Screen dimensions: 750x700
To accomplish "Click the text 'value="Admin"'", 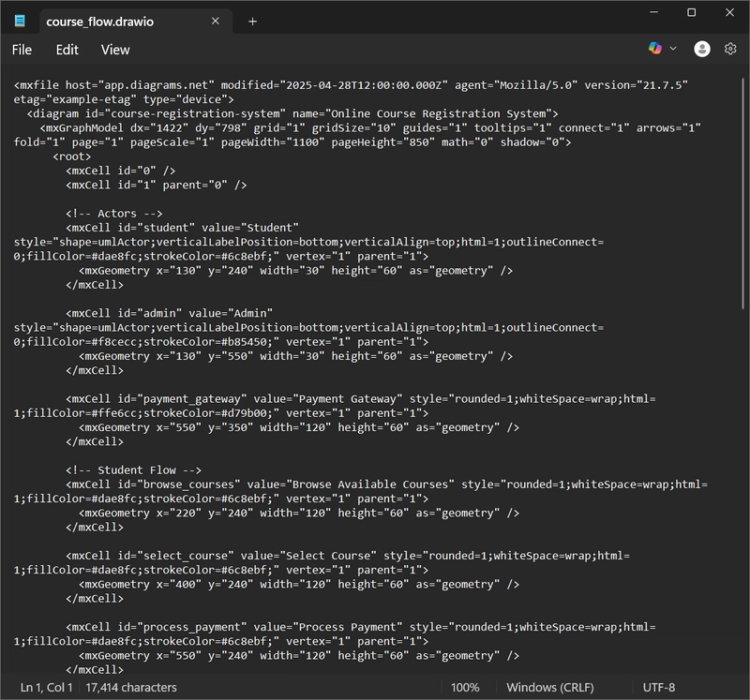I will (231, 314).
